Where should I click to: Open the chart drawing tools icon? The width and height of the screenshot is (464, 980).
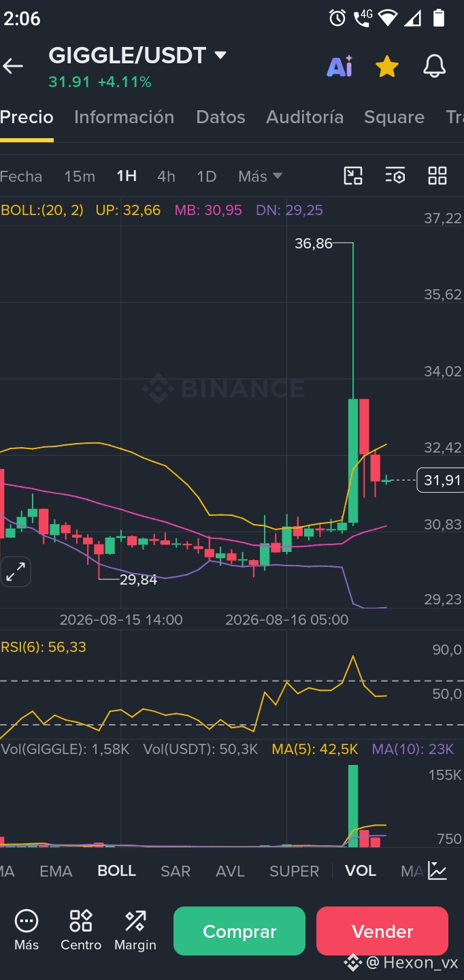[353, 176]
